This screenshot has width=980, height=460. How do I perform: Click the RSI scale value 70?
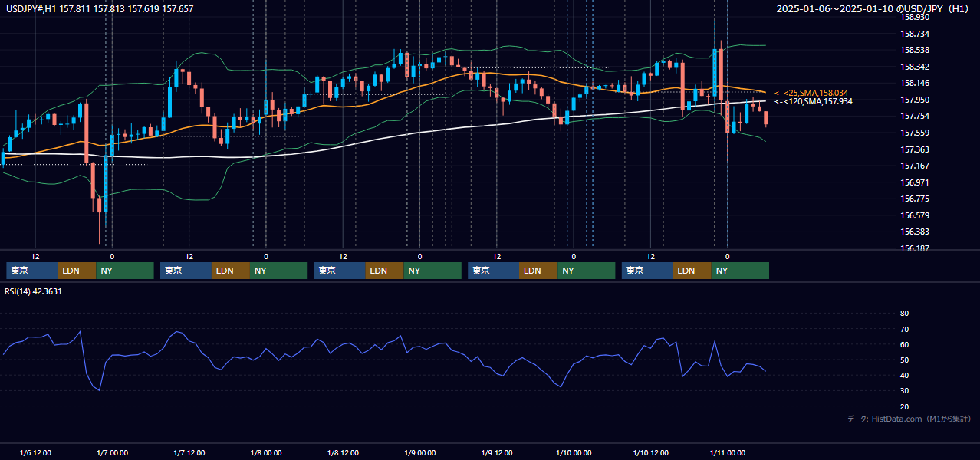click(904, 329)
